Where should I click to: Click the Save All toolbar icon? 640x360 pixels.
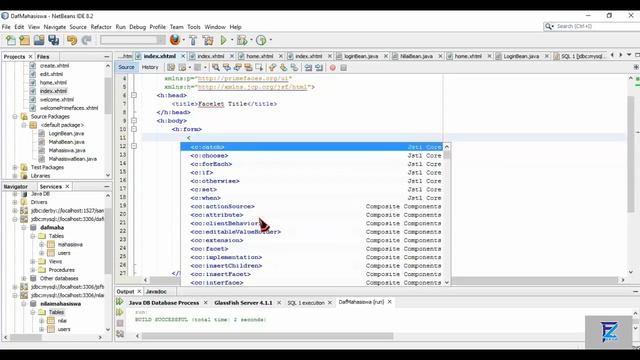(x=53, y=40)
